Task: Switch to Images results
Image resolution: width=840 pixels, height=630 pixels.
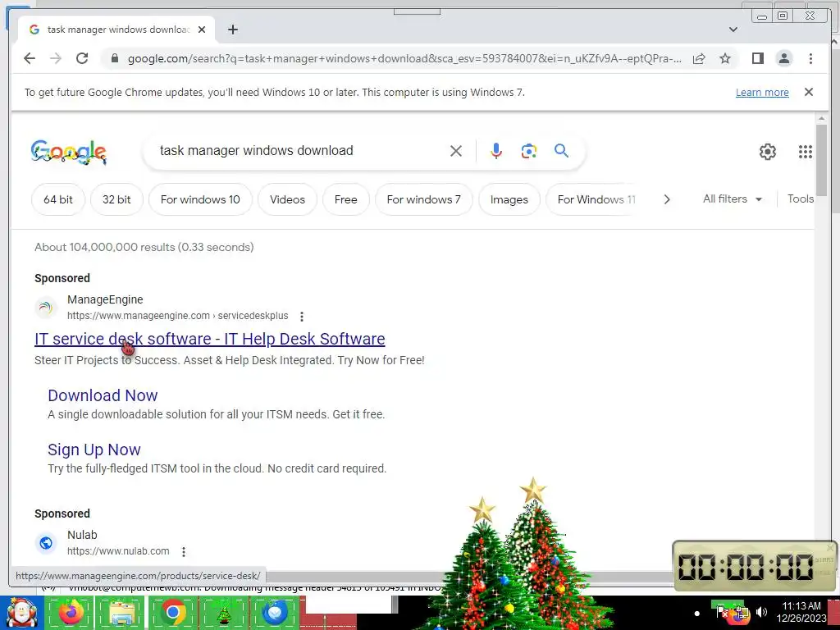Action: [x=509, y=199]
